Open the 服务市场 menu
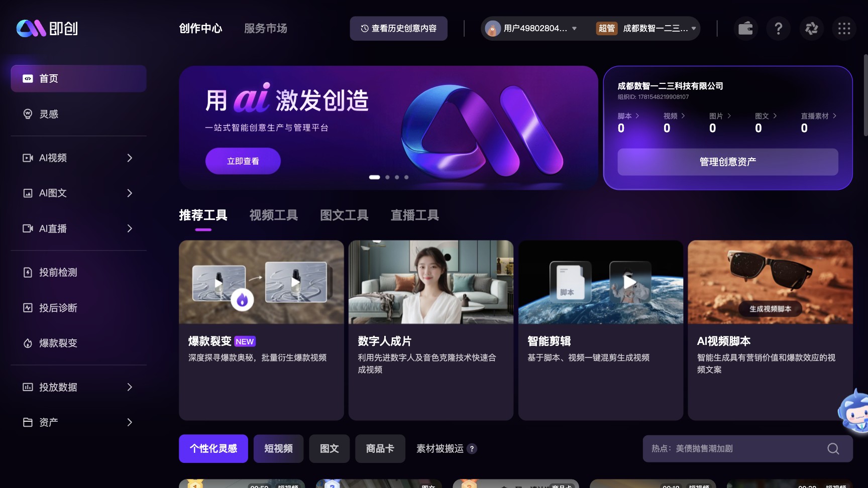The image size is (868, 488). click(265, 29)
